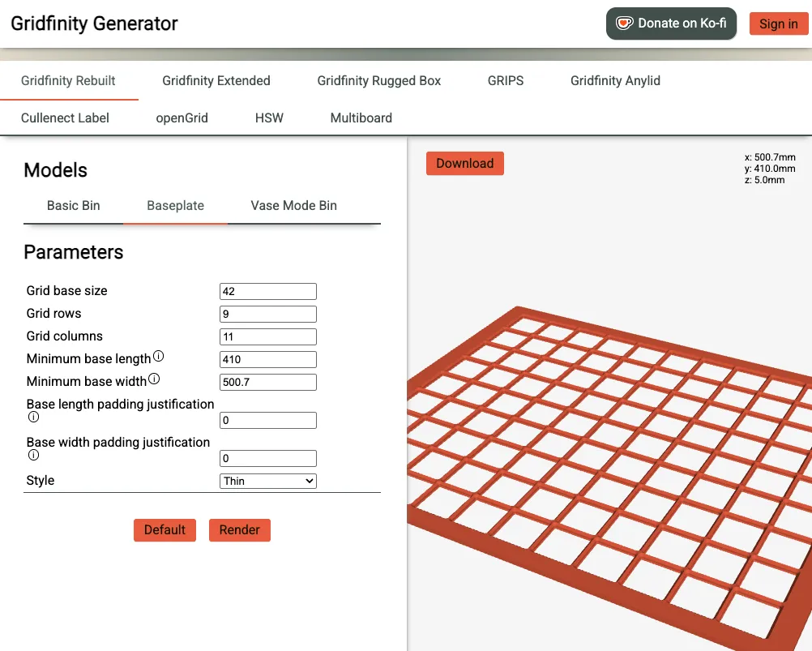This screenshot has height=651, width=812.
Task: Reset parameters with the Default button
Action: coord(165,529)
